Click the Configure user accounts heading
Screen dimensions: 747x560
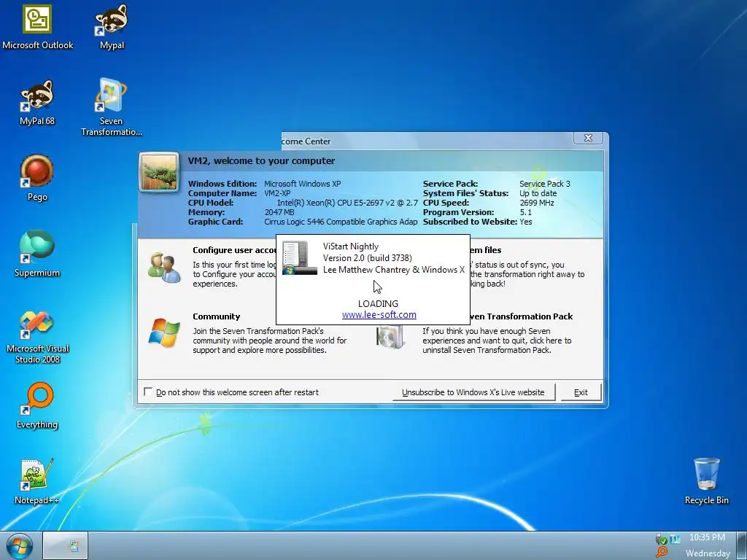click(x=234, y=250)
